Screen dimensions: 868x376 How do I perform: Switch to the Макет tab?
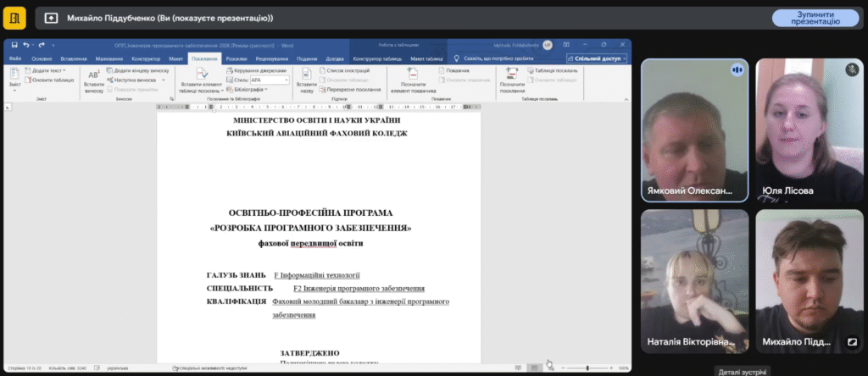[176, 58]
